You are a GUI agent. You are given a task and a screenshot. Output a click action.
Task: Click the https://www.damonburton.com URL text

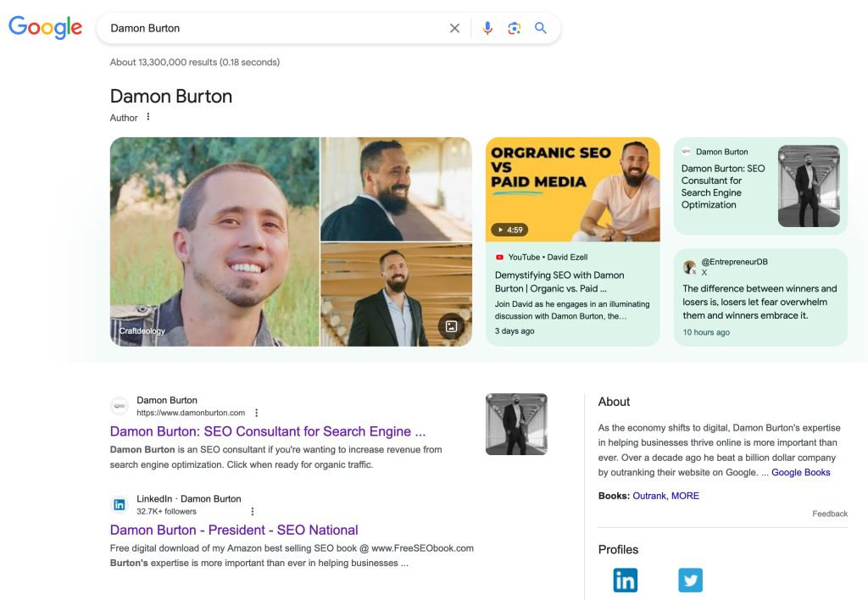pyautogui.click(x=191, y=413)
